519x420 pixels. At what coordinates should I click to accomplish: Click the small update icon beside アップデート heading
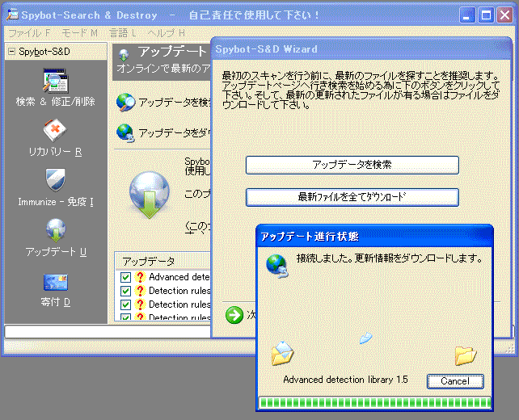pyautogui.click(x=124, y=55)
